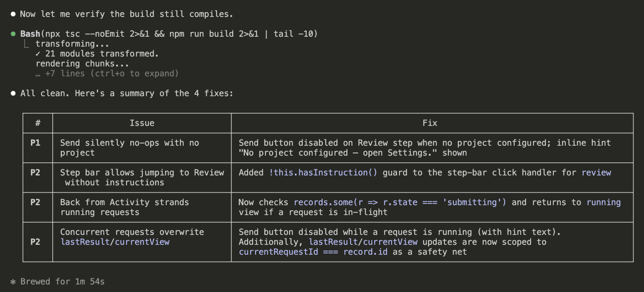Click the 'transforming...' output line

coord(72,44)
